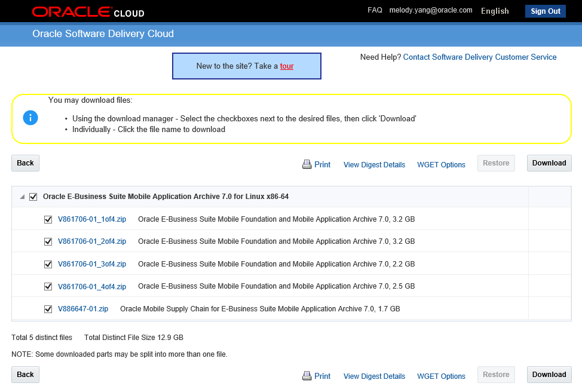This screenshot has height=392, width=582.
Task: Open top View Digest Details link
Action: (x=374, y=165)
